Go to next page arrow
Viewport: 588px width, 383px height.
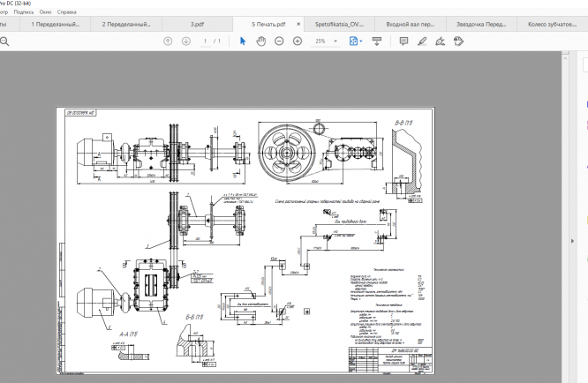pyautogui.click(x=186, y=41)
